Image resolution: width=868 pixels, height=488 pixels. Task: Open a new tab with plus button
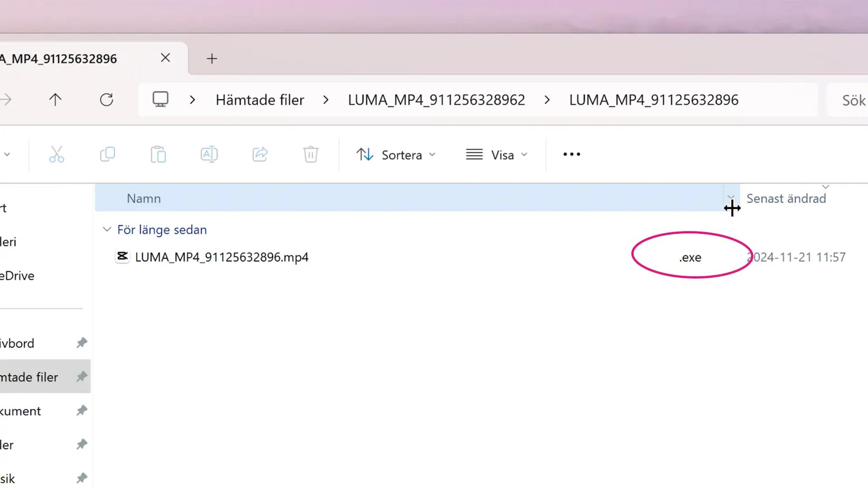[x=212, y=59]
